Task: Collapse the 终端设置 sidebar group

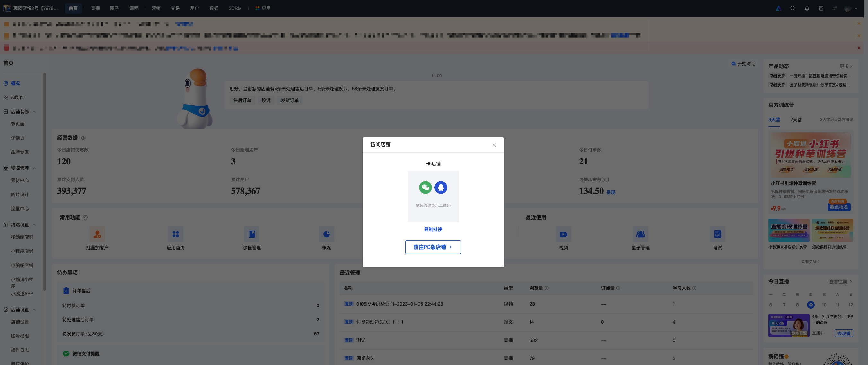Action: click(x=34, y=225)
